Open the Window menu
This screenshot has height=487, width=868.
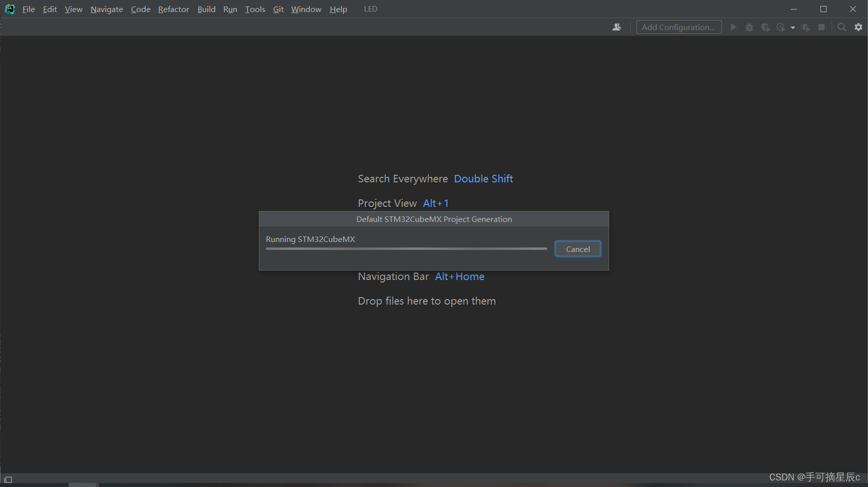306,9
